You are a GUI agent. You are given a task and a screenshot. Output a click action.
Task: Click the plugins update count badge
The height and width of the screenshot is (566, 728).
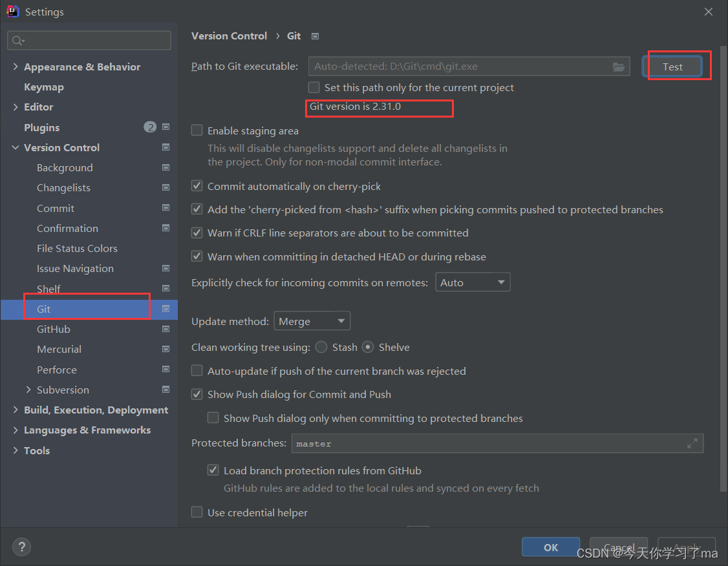point(150,127)
